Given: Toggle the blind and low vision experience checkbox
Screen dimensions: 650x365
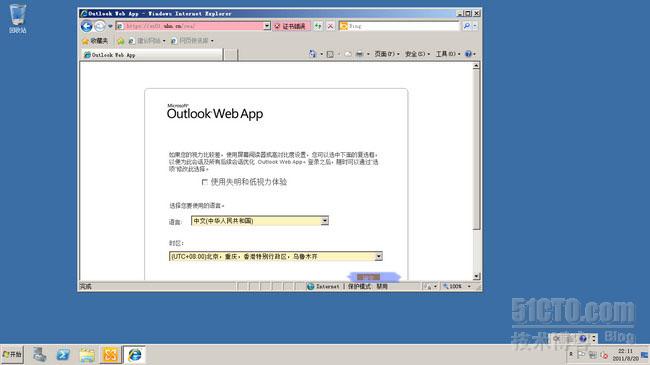Looking at the screenshot, I should click(204, 182).
